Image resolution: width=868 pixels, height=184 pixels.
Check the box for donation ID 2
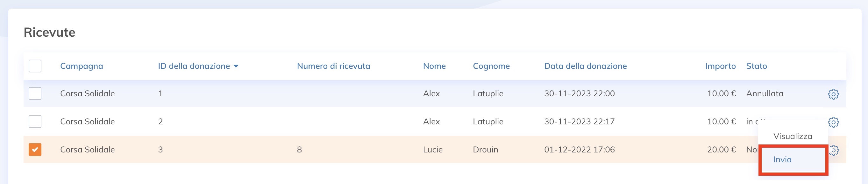tap(35, 121)
